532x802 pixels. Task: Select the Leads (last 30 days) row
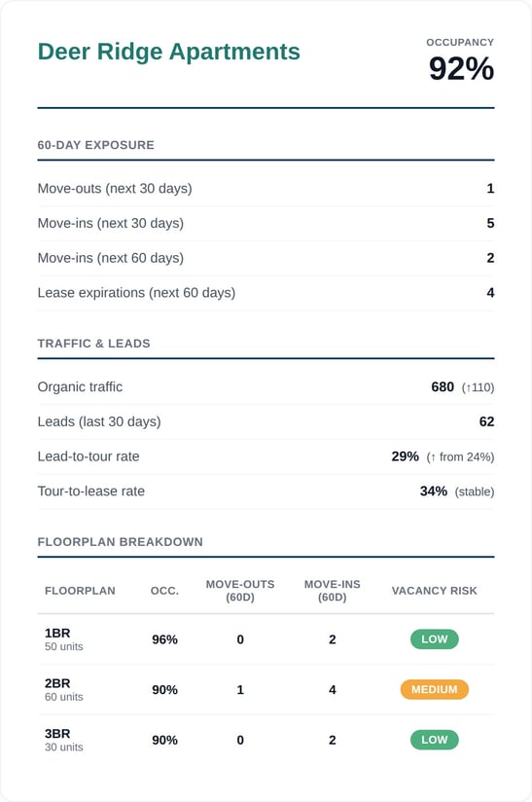(x=266, y=422)
